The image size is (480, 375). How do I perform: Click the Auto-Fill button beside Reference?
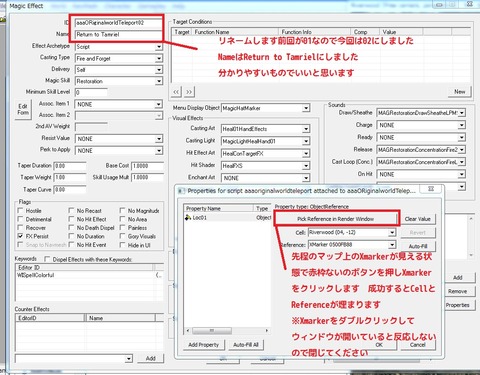418,246
